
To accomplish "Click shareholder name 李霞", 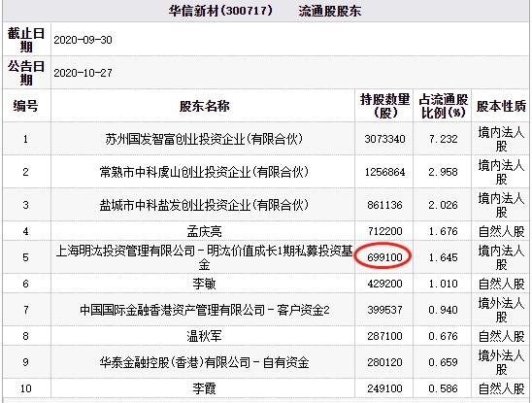I will click(204, 388).
